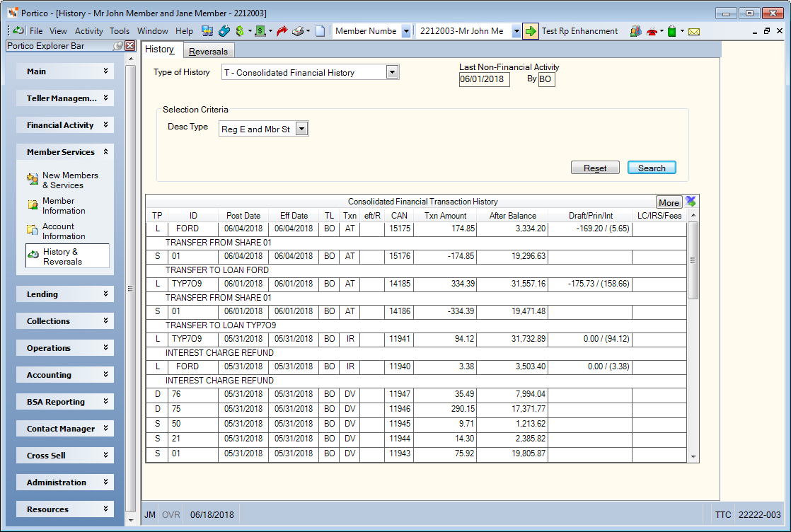Select row with CAN 11947
This screenshot has height=532, width=791.
pos(416,394)
